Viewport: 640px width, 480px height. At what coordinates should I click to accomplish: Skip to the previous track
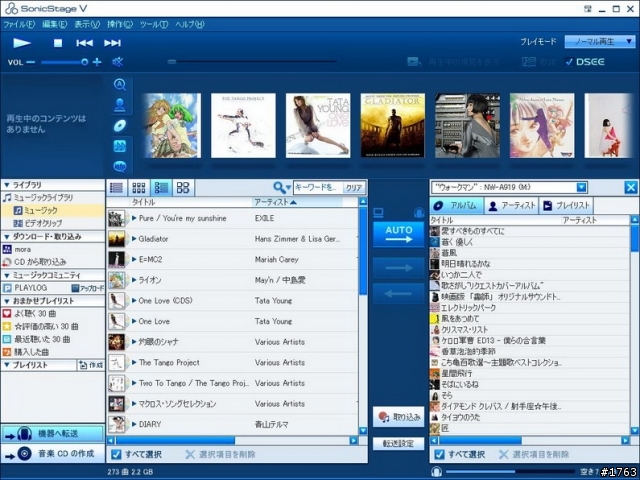(84, 43)
